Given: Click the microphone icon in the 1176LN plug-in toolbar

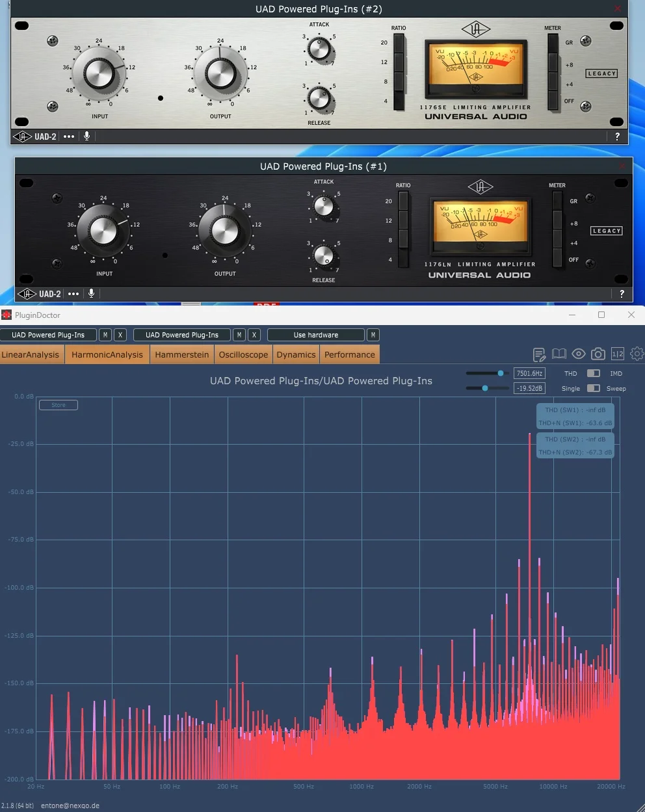Looking at the screenshot, I should (x=91, y=294).
